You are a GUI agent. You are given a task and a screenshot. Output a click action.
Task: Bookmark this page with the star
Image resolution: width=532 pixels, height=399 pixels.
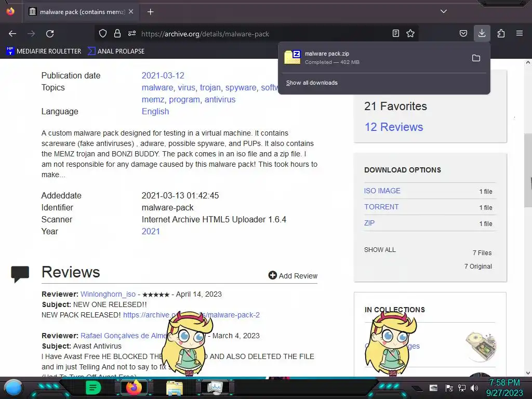click(x=410, y=33)
